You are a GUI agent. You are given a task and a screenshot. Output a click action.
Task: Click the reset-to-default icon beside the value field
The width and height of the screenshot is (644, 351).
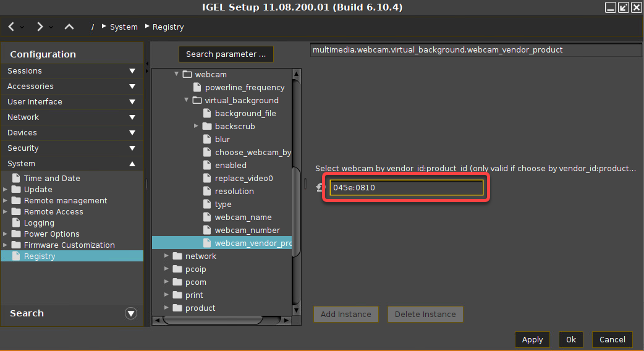coord(320,188)
